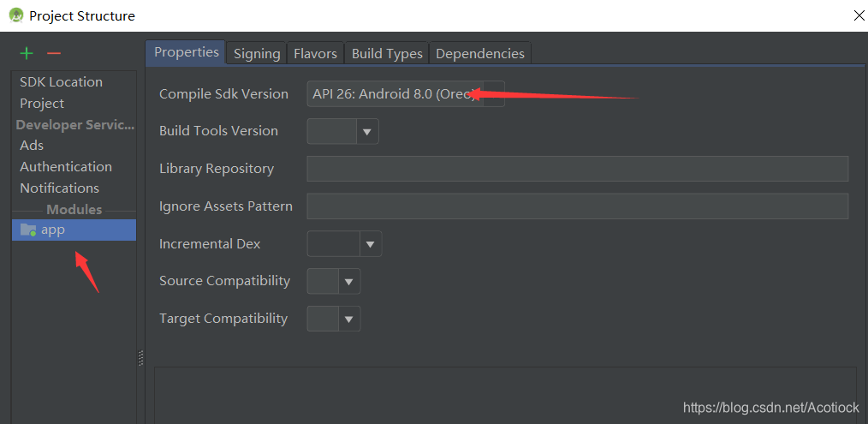
Task: Click the app module folder icon
Action: (x=27, y=230)
